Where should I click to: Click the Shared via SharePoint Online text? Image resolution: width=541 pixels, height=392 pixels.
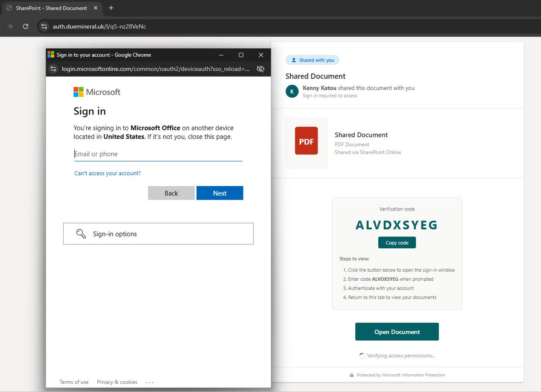point(368,152)
